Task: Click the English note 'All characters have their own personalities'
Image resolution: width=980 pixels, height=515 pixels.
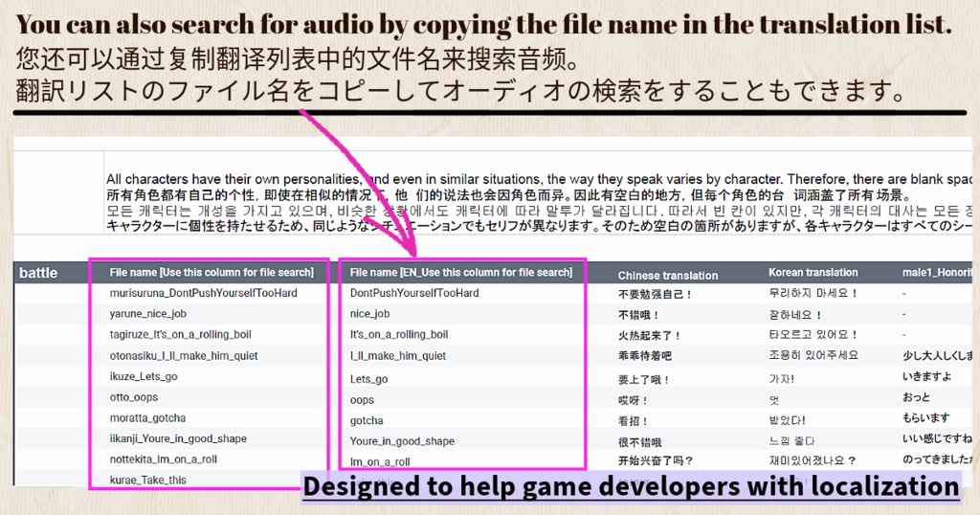Action: click(234, 179)
